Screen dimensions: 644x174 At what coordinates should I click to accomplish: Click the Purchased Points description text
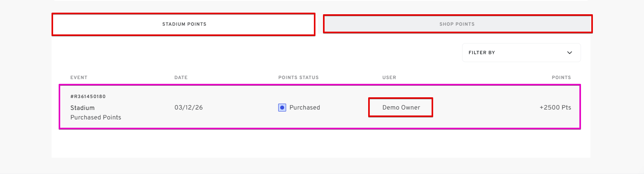click(x=96, y=117)
